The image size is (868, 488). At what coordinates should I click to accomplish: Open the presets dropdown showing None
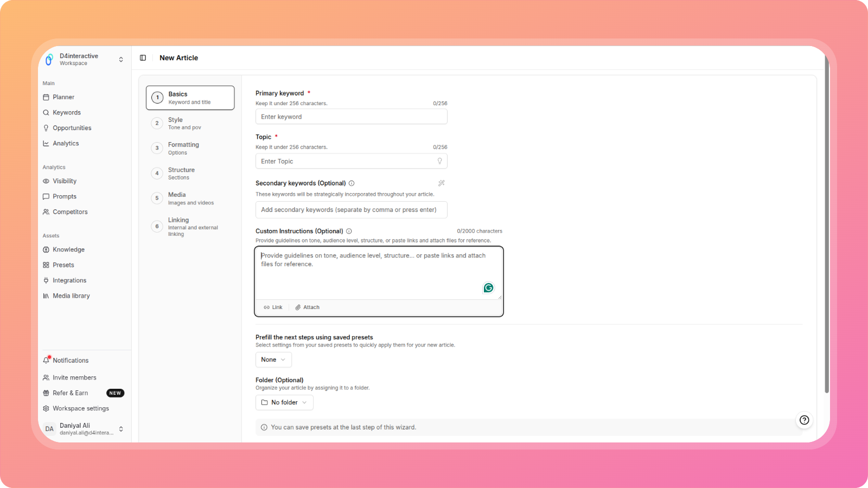[x=273, y=359]
